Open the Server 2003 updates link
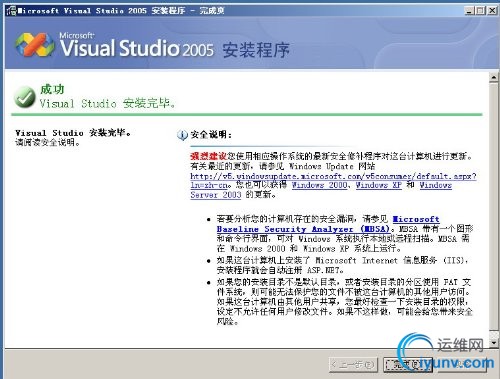Viewport: 500px width, 379px height. pos(215,195)
